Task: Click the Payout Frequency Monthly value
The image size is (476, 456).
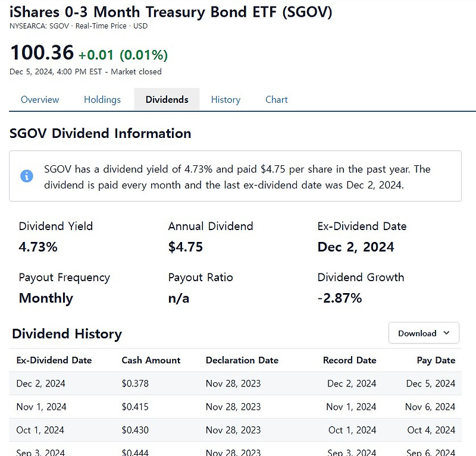Action: (46, 298)
